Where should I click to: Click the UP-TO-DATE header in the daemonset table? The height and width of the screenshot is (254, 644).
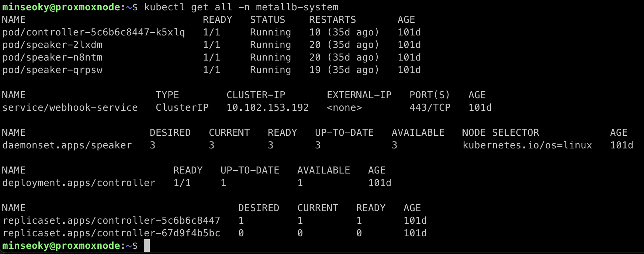tap(344, 133)
